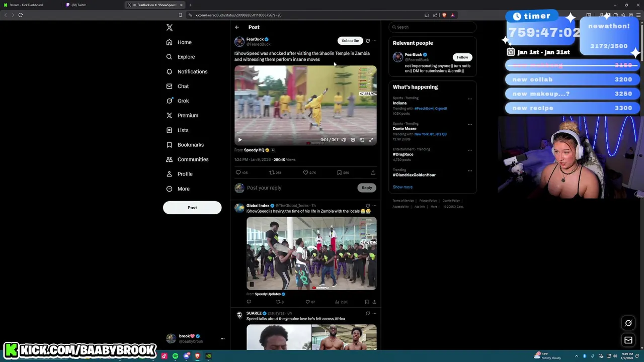Open Global Index reply options menu

click(x=374, y=206)
